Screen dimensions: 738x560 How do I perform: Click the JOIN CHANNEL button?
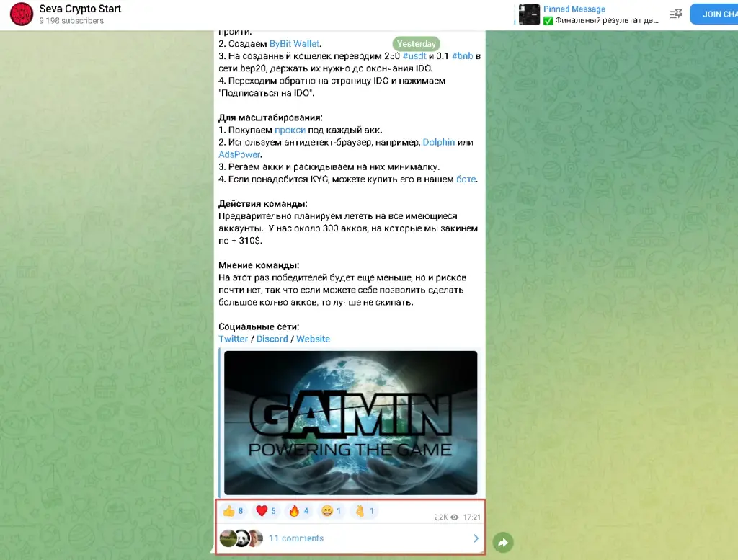coord(716,14)
